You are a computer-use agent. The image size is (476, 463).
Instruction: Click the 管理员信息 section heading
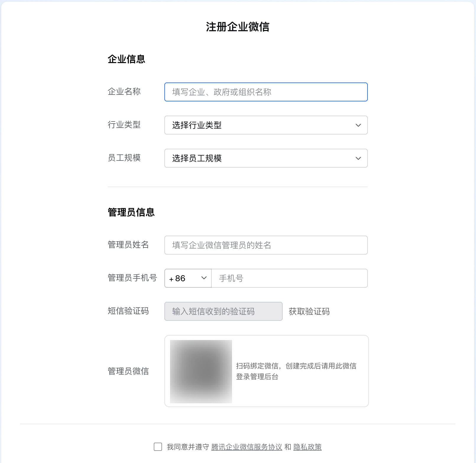coord(131,212)
